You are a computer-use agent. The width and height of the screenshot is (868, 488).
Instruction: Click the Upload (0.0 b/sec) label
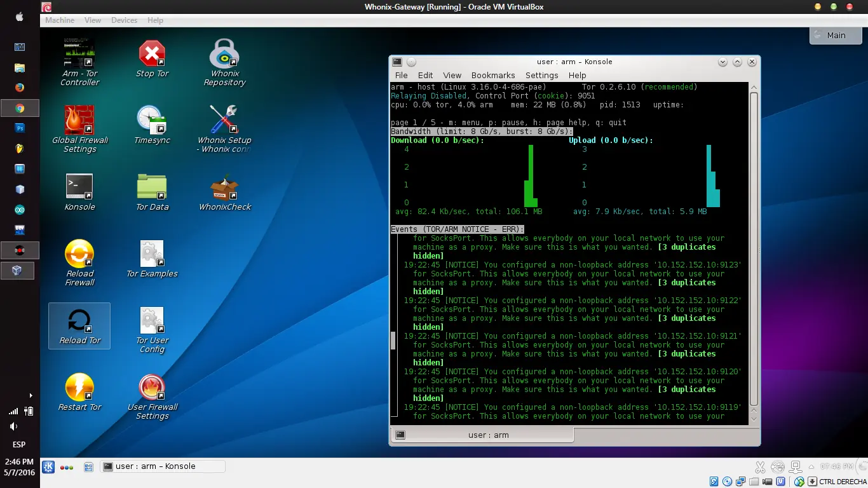[611, 140]
